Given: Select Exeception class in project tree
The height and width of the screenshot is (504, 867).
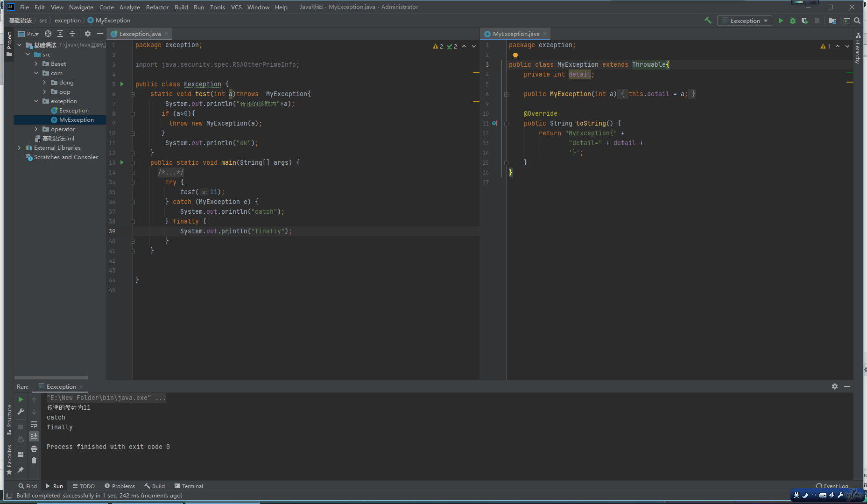Looking at the screenshot, I should tap(74, 111).
